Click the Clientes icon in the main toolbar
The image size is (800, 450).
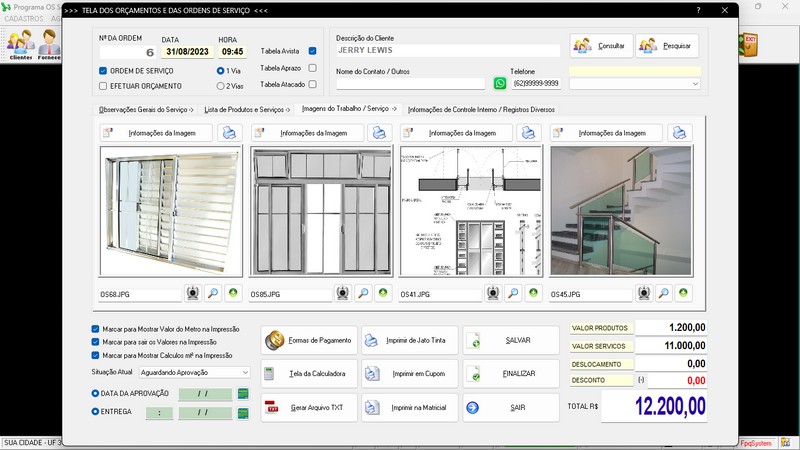coord(20,45)
